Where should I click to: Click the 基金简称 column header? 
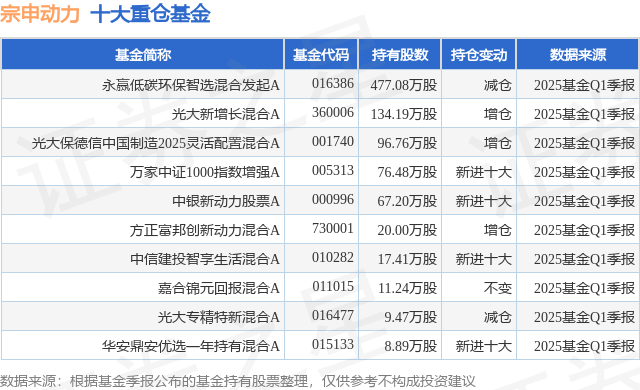click(x=143, y=55)
